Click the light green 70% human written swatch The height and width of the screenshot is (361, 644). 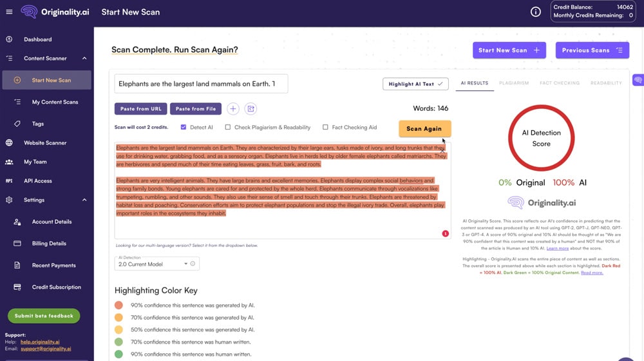pyautogui.click(x=118, y=342)
